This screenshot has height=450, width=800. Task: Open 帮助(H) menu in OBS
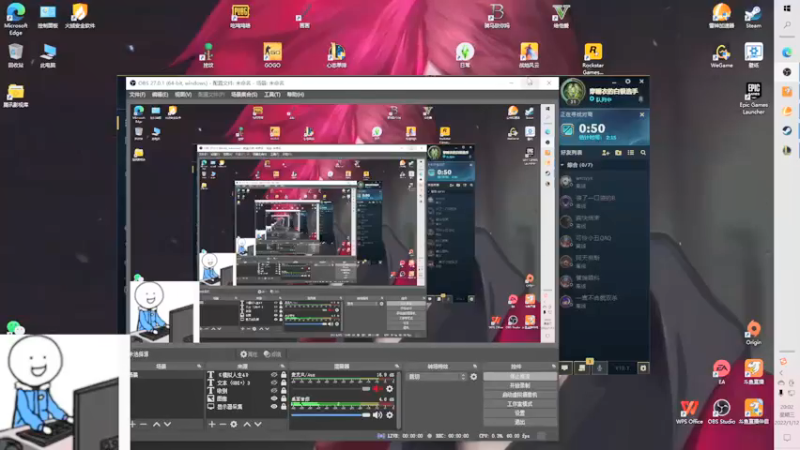295,94
